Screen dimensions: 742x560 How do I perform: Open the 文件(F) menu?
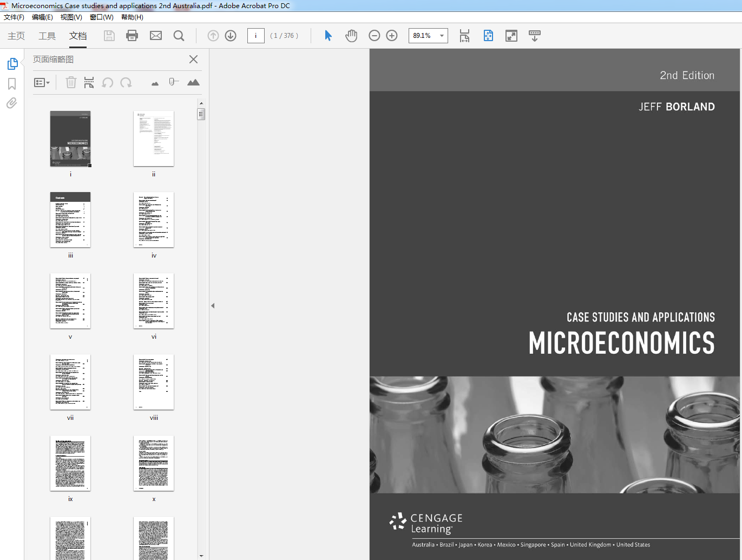pyautogui.click(x=14, y=17)
